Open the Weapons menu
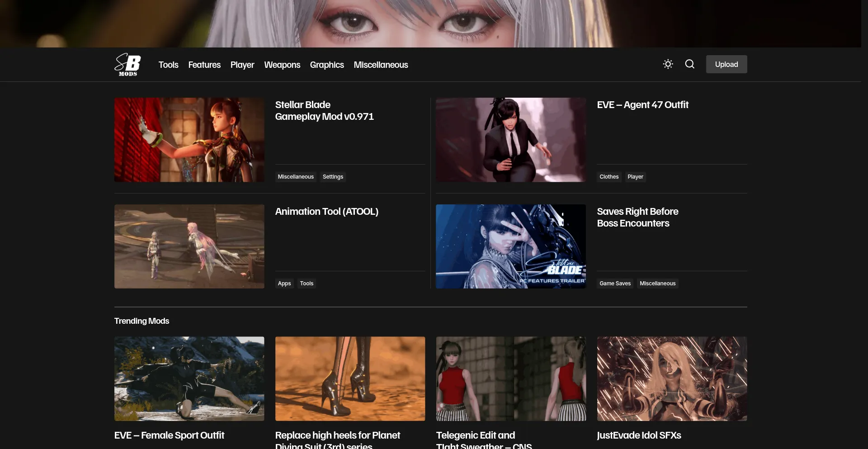Screen dimensions: 868x449 coord(282,65)
